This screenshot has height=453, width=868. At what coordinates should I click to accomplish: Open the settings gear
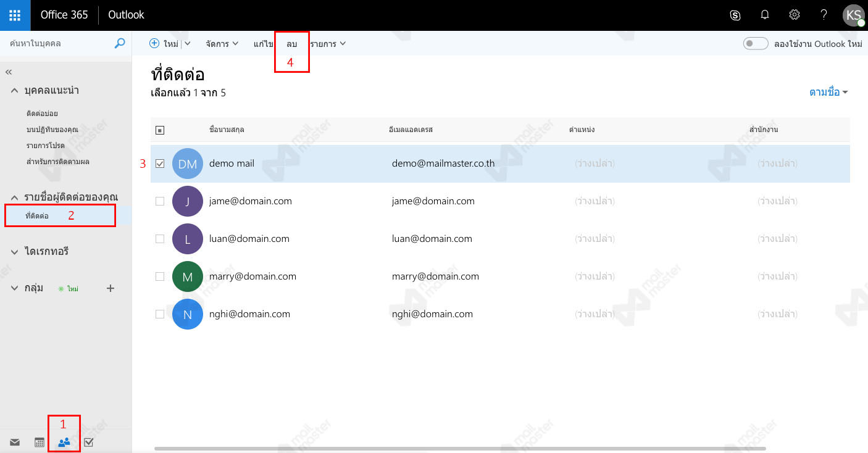coord(795,15)
